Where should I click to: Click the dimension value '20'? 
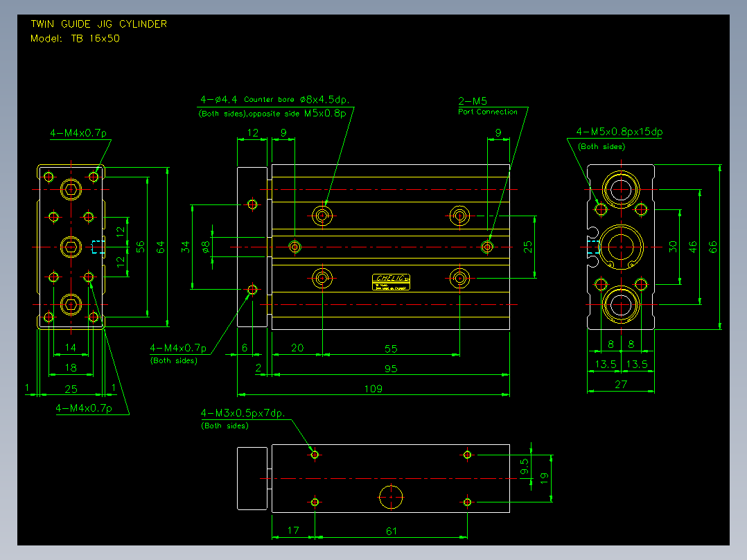[297, 348]
